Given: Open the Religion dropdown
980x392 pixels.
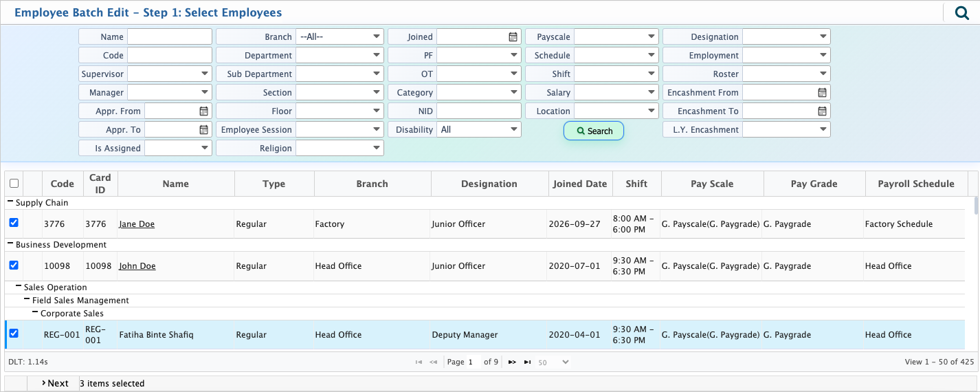Looking at the screenshot, I should coord(339,148).
